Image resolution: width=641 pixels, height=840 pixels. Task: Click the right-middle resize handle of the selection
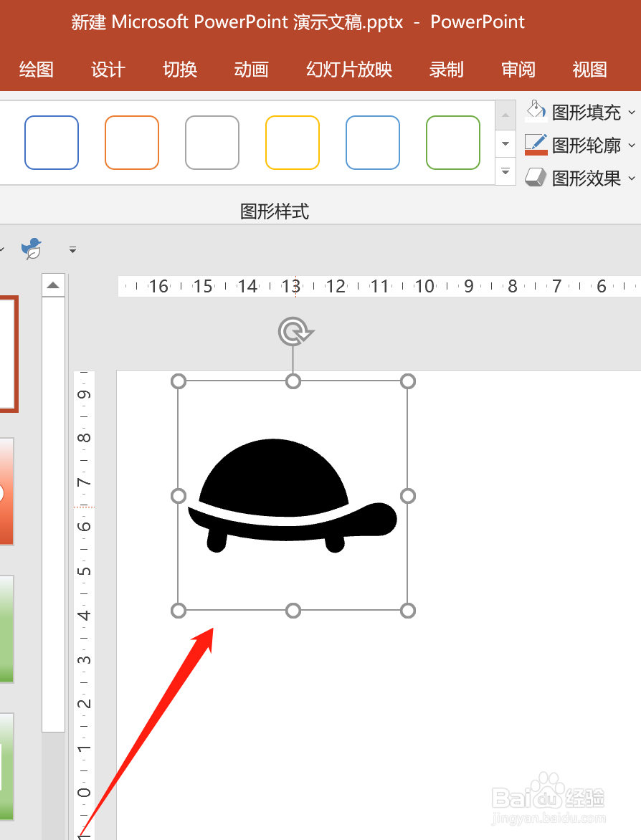point(408,496)
